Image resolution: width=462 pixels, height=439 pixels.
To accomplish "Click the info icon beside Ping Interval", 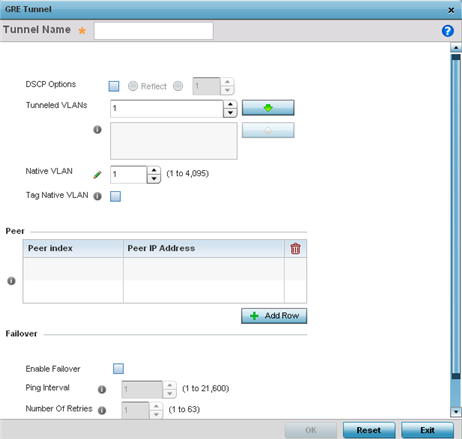I will tap(102, 389).
